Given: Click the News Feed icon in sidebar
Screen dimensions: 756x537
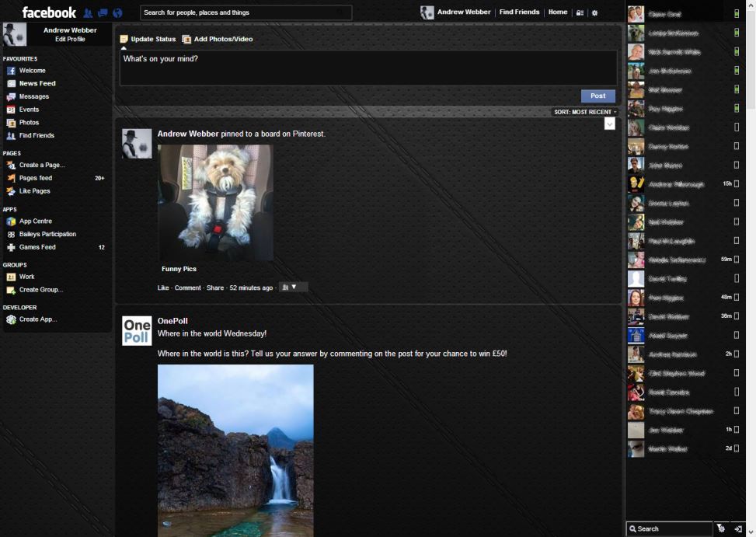Looking at the screenshot, I should coord(11,84).
